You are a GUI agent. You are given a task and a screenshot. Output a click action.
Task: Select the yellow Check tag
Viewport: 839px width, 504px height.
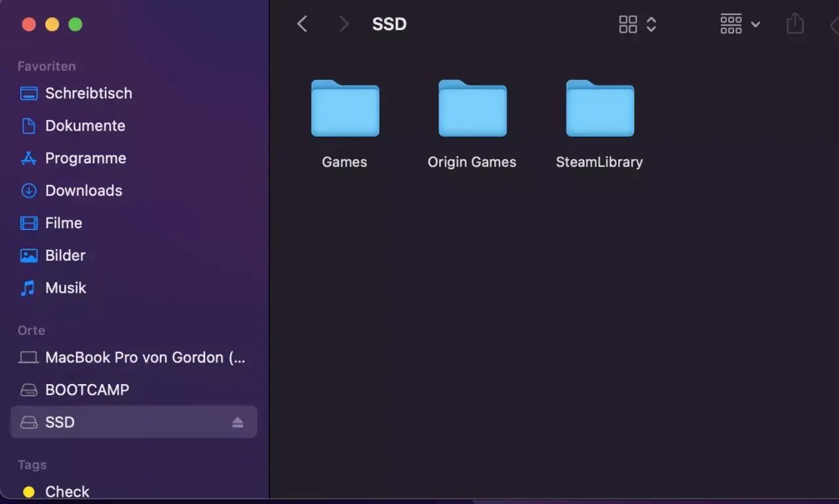pyautogui.click(x=134, y=491)
